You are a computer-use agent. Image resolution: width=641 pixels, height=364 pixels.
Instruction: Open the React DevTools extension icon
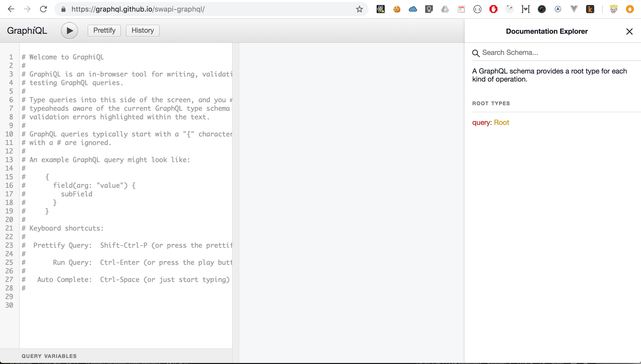tap(380, 9)
